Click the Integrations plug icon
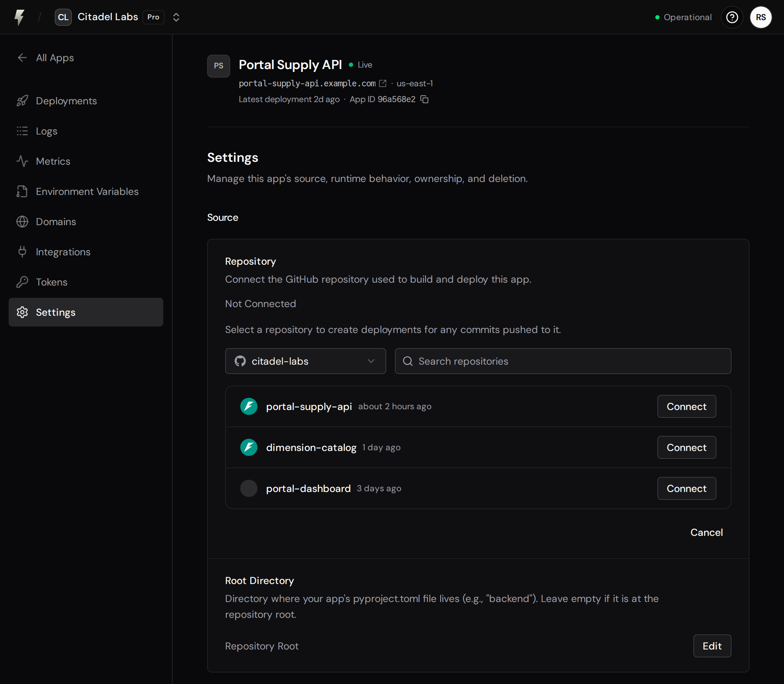784x684 pixels. (x=22, y=251)
